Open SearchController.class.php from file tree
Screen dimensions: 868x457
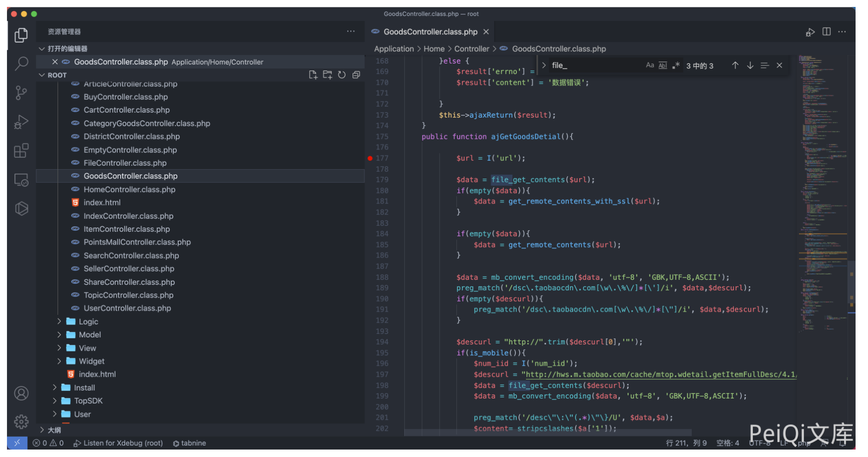pos(131,256)
